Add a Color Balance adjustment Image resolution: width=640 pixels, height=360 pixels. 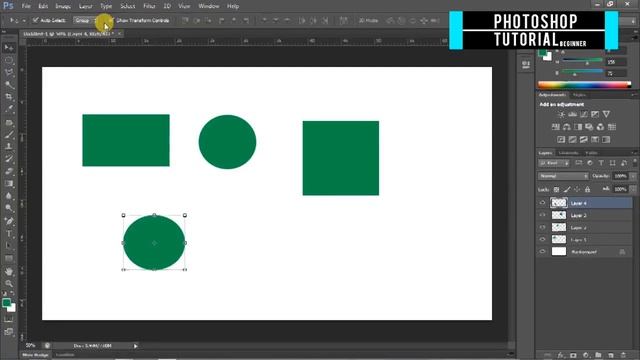click(x=567, y=127)
